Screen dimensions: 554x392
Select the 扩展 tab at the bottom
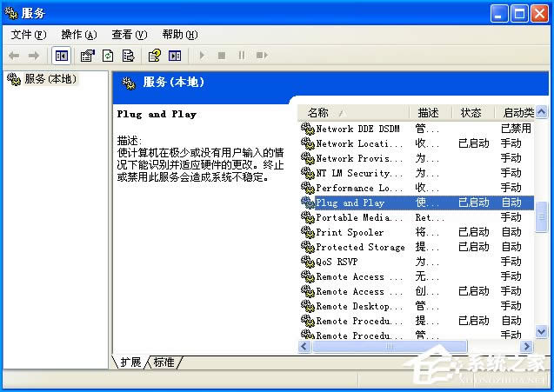click(130, 362)
